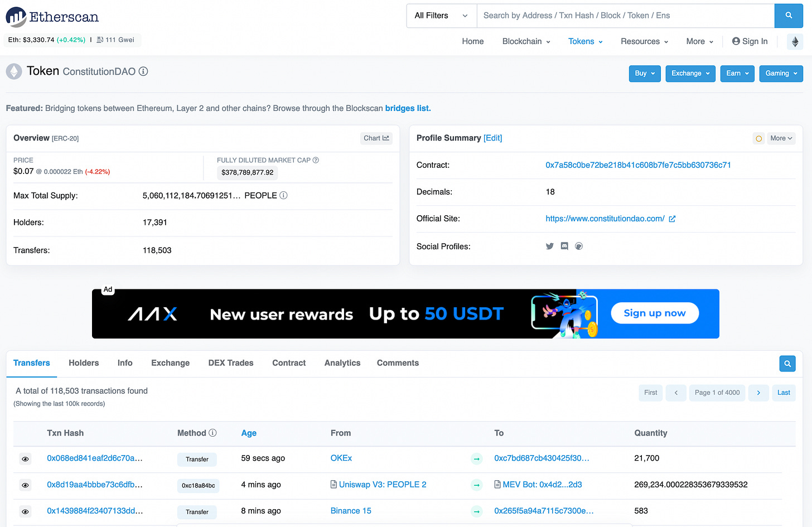Viewport: 812px width, 527px height.
Task: Switch to the Info tab
Action: point(125,363)
